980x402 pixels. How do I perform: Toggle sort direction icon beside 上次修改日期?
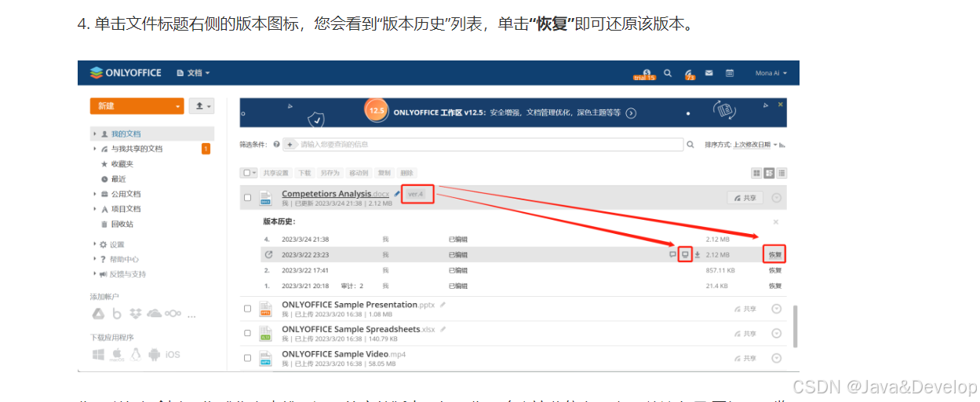(783, 144)
